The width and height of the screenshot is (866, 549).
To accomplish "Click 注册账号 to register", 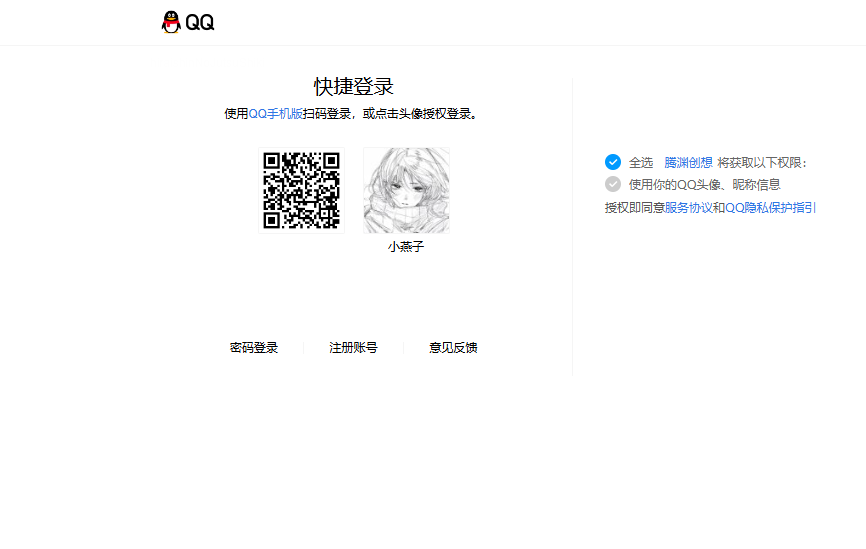I will click(x=353, y=348).
